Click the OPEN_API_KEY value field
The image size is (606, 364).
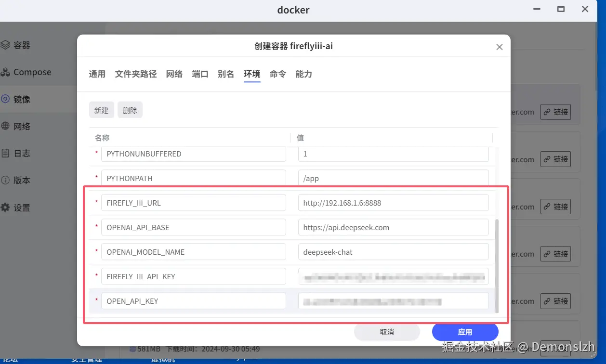tap(394, 301)
